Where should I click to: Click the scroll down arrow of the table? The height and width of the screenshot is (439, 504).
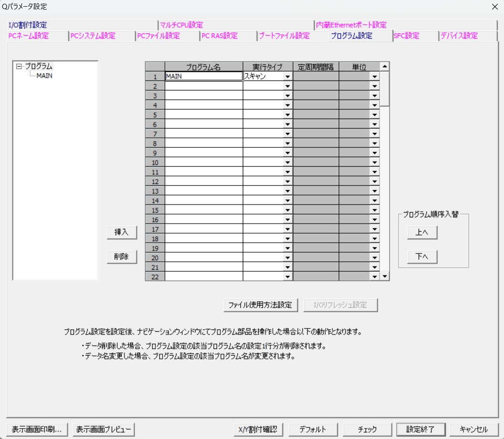[x=385, y=276]
